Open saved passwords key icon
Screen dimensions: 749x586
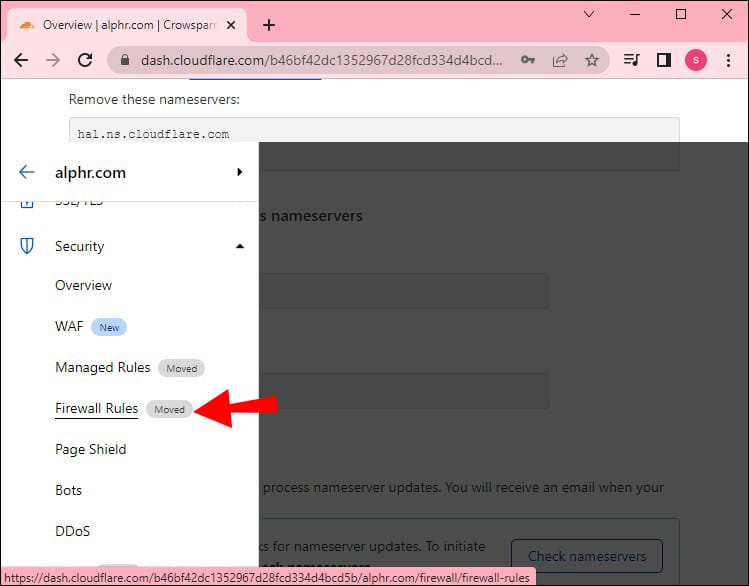coord(528,60)
